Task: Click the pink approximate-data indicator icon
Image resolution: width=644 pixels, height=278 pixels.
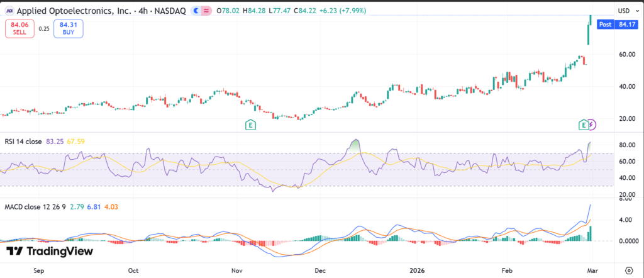Action: (206, 11)
